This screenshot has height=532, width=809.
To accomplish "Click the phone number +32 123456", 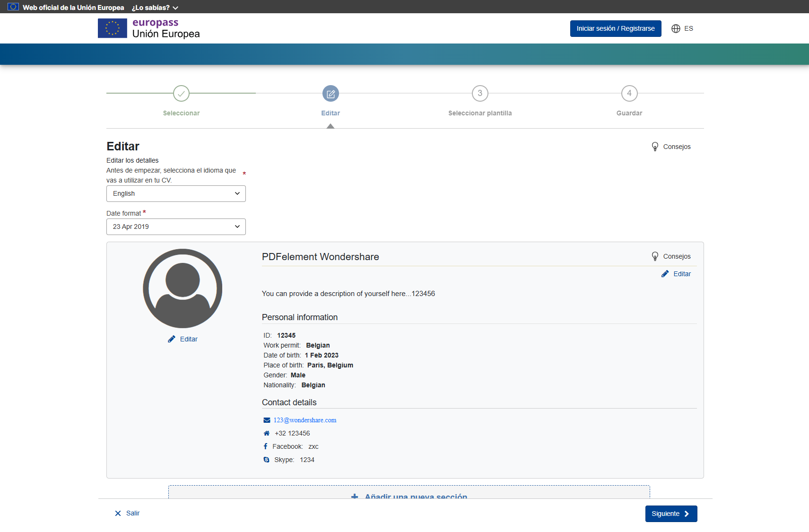I will (292, 433).
